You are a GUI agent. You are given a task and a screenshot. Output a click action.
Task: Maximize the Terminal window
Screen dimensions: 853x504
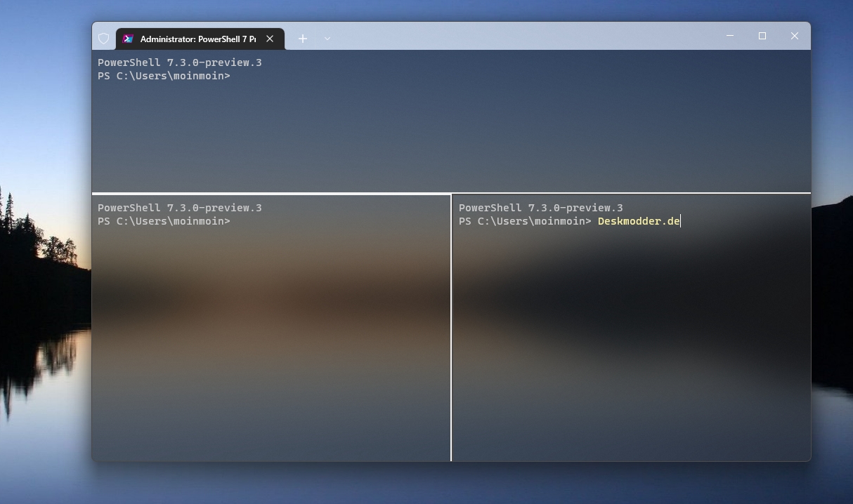[x=762, y=36]
